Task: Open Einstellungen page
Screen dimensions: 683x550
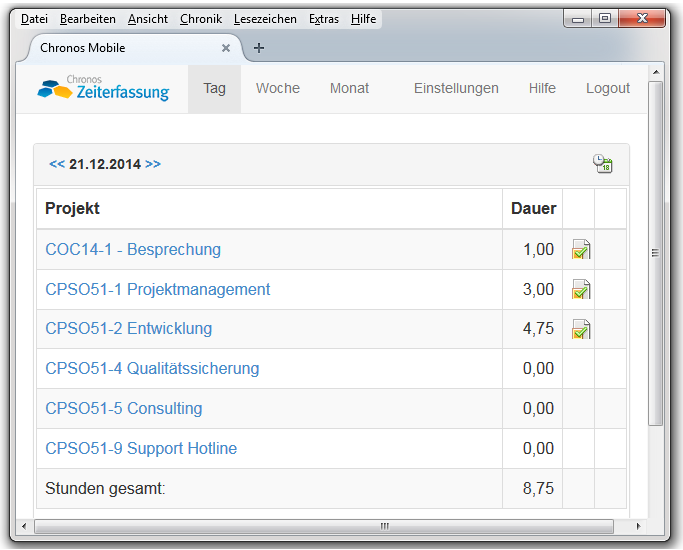Action: click(x=456, y=88)
